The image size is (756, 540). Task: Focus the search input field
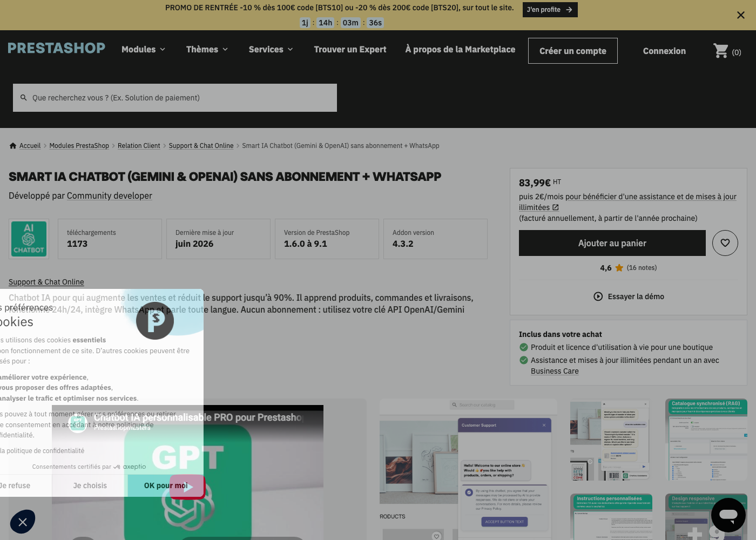[175, 98]
